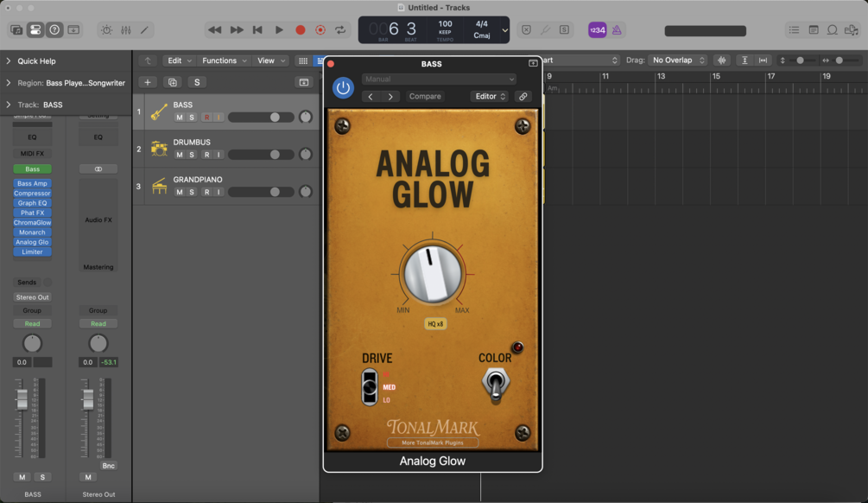This screenshot has height=503, width=868.
Task: Click the Fast Forward transport button
Action: tap(237, 30)
